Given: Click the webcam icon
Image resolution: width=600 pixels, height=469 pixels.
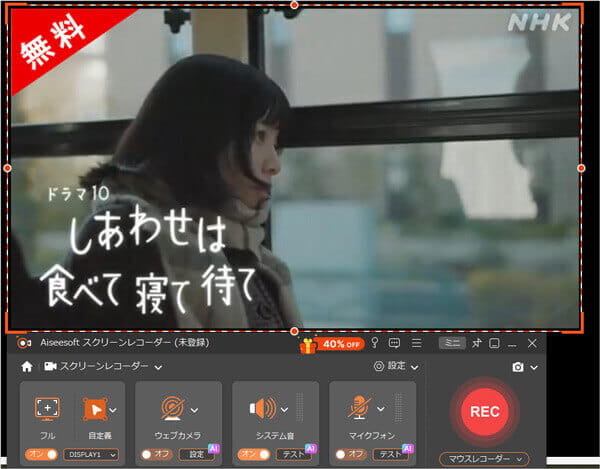Looking at the screenshot, I should point(173,408).
